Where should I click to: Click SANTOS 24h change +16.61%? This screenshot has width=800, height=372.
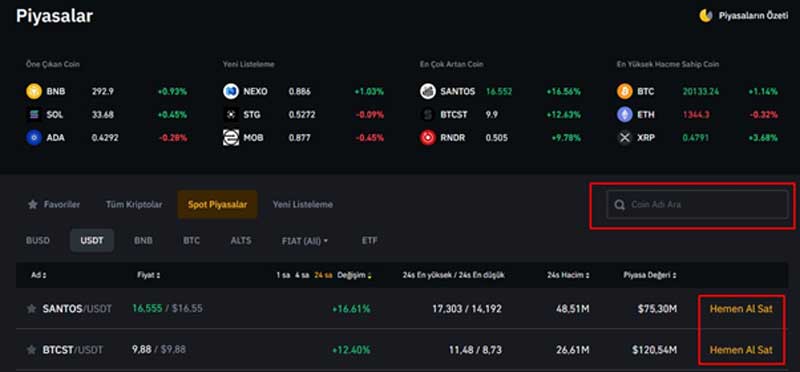pyautogui.click(x=351, y=309)
